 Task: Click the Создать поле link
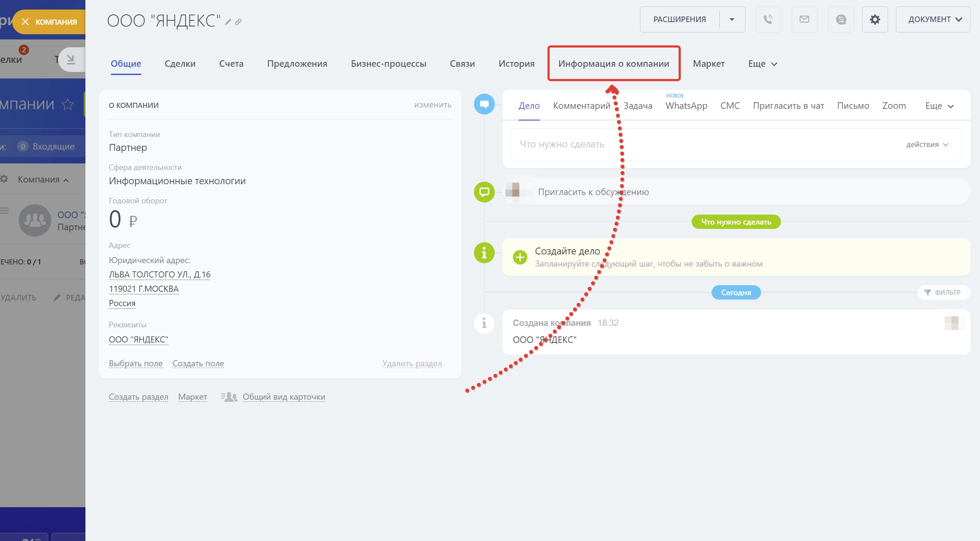(x=198, y=363)
